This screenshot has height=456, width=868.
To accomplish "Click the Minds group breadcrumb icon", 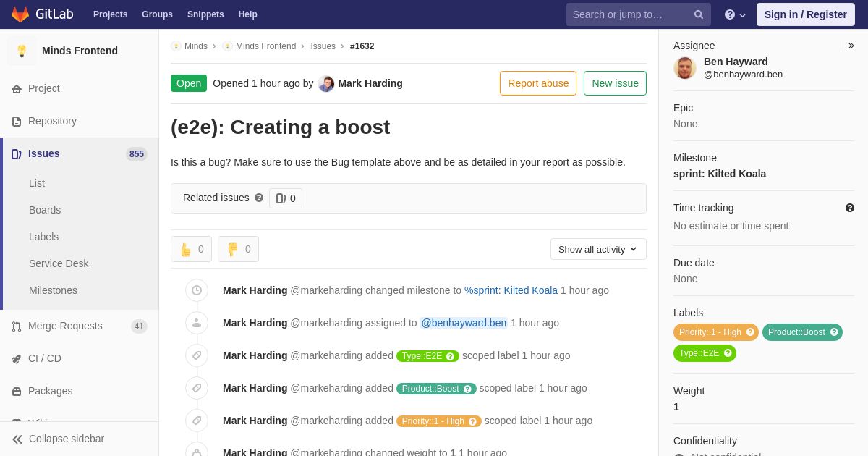I will tap(176, 46).
